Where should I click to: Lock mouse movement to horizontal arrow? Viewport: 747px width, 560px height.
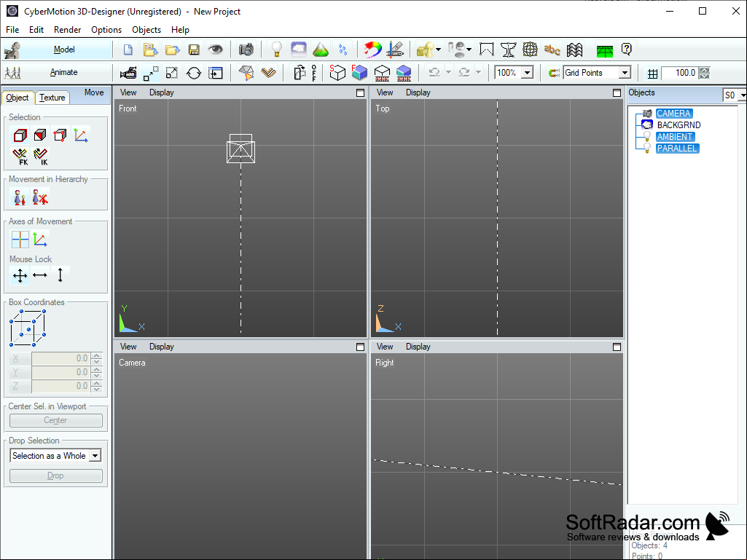click(x=40, y=275)
